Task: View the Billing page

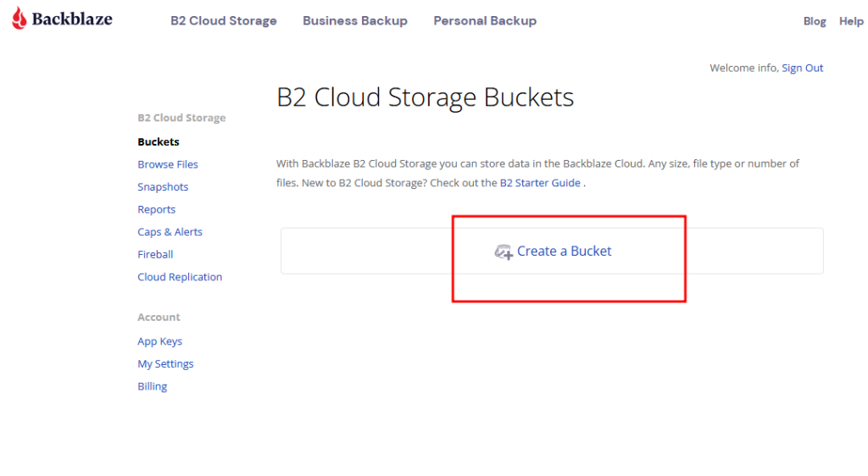Action: [x=153, y=386]
